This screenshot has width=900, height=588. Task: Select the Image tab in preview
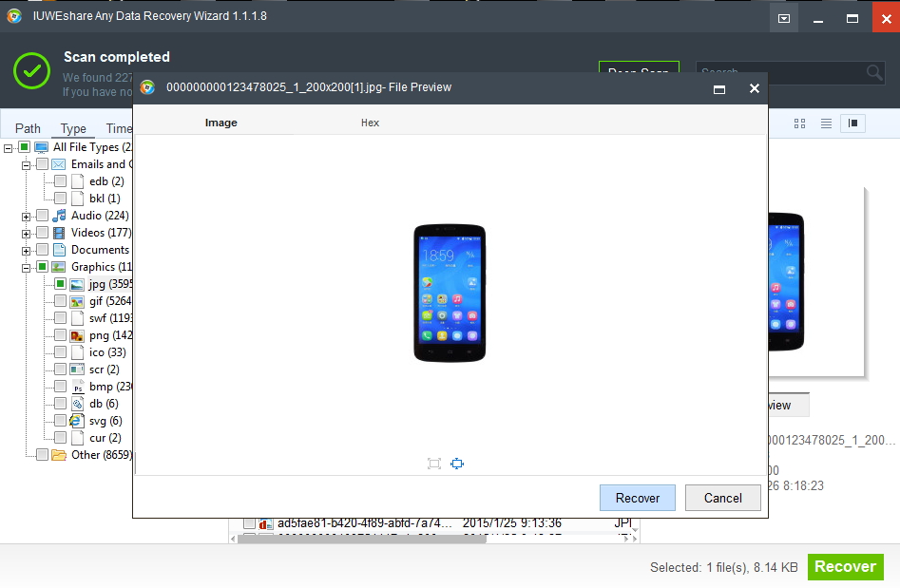coord(221,123)
